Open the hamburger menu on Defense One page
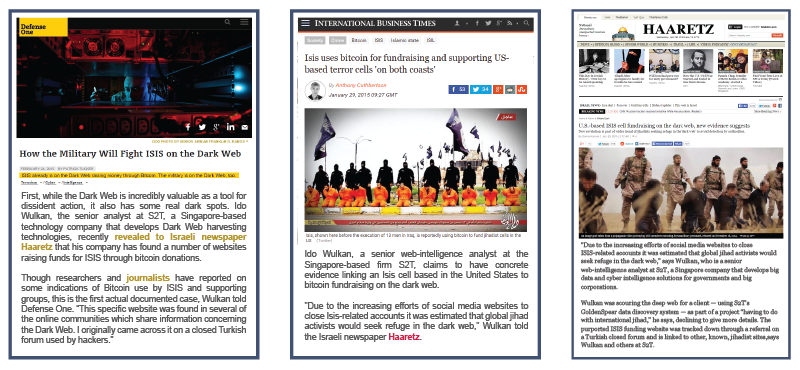The width and height of the screenshot is (800, 370). pos(244,22)
